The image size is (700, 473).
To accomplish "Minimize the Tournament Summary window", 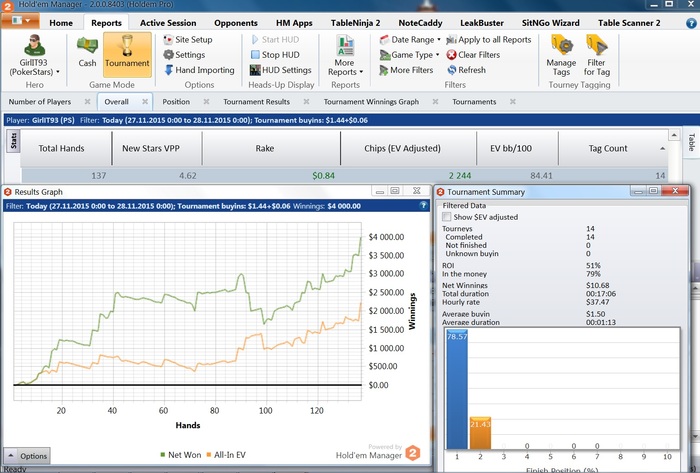I will click(638, 191).
